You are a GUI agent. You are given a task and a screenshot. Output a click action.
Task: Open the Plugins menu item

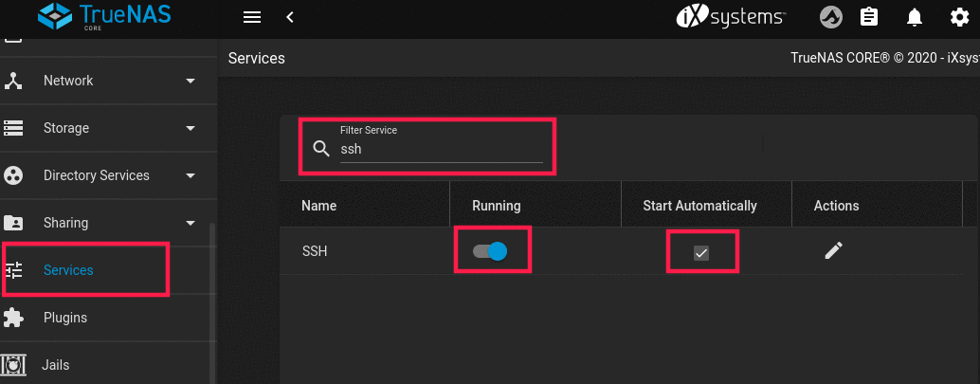[65, 318]
